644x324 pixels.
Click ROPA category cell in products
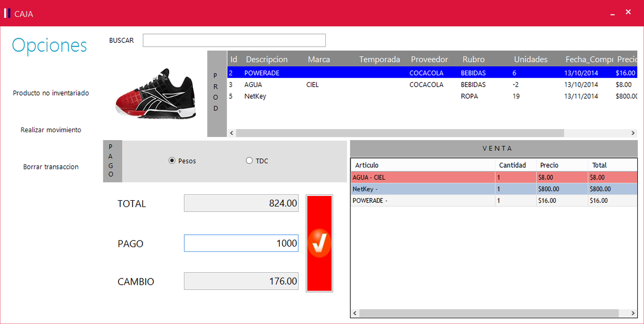[470, 96]
